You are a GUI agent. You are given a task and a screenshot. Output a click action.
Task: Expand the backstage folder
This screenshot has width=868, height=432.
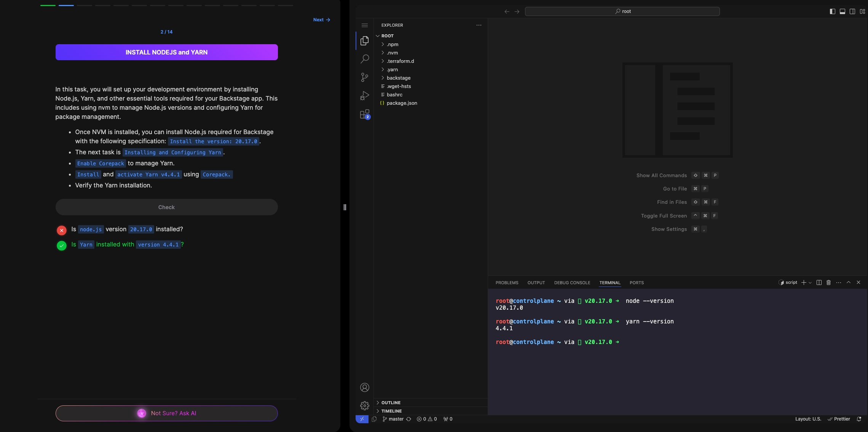[398, 78]
